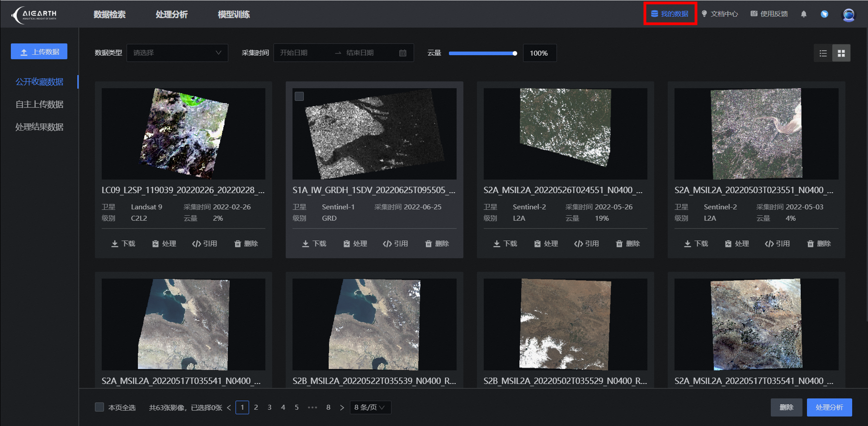868x426 pixels.
Task: Download the LC09 Landsat 9 image
Action: coord(123,243)
